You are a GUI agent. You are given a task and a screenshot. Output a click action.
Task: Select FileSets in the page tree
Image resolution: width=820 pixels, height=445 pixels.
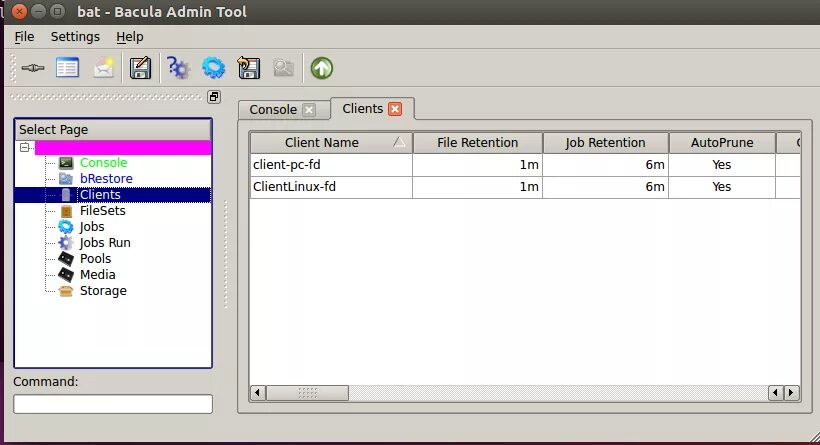(102, 211)
